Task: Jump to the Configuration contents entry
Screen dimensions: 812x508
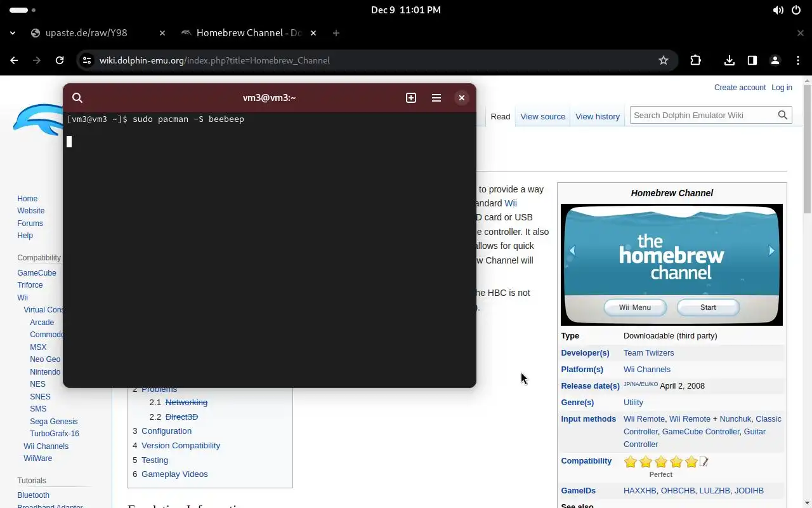Action: pyautogui.click(x=166, y=431)
